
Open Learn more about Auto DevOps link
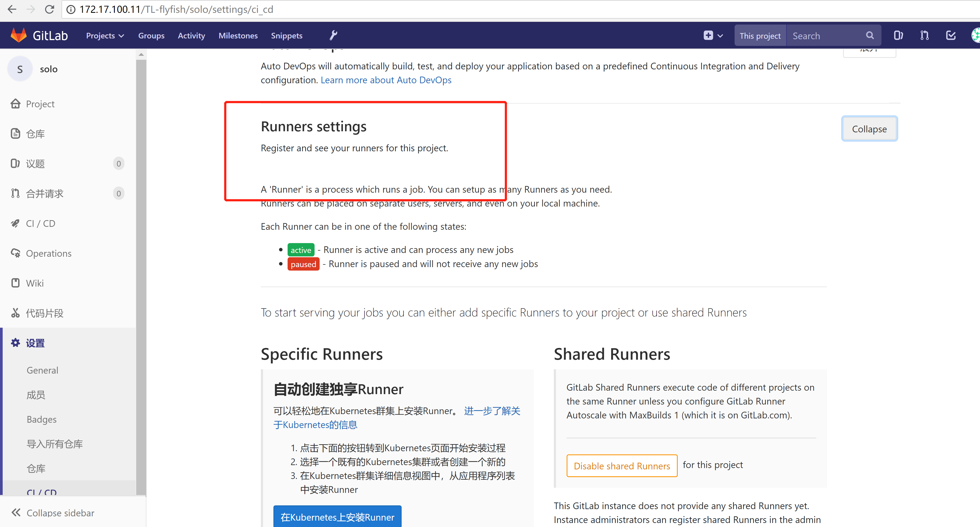click(x=386, y=80)
